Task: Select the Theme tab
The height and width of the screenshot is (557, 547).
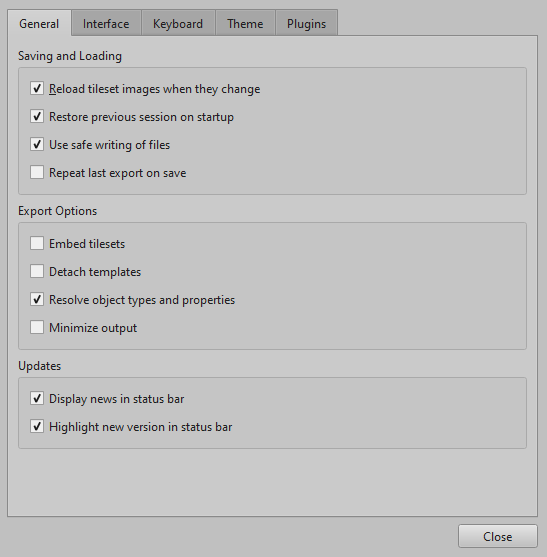Action: [245, 24]
